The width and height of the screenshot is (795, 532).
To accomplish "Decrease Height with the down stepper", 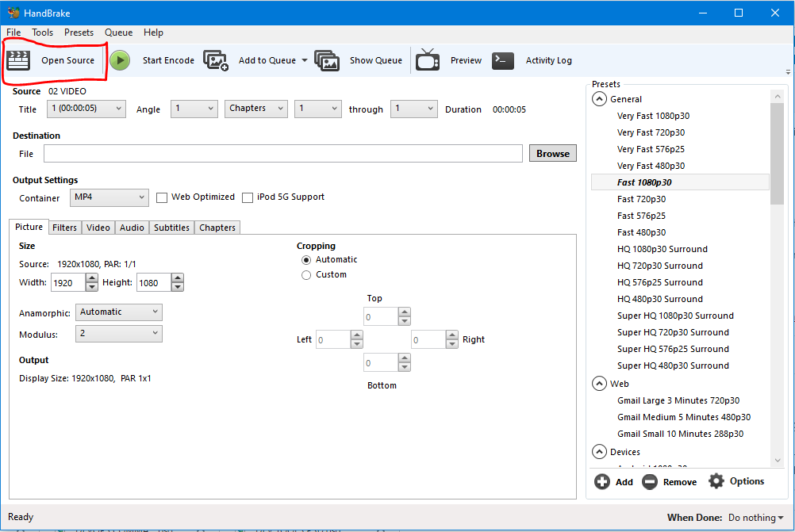I will pyautogui.click(x=178, y=287).
